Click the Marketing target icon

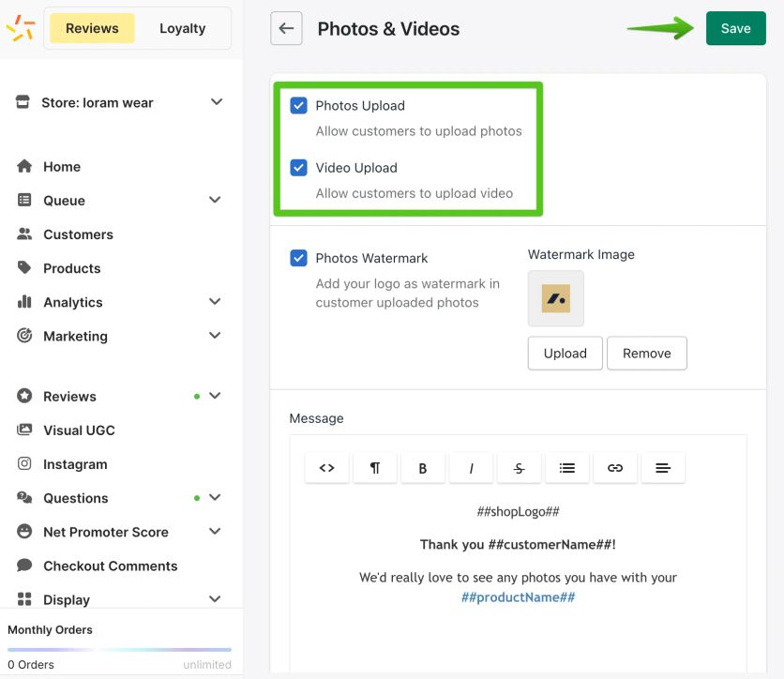coord(24,336)
